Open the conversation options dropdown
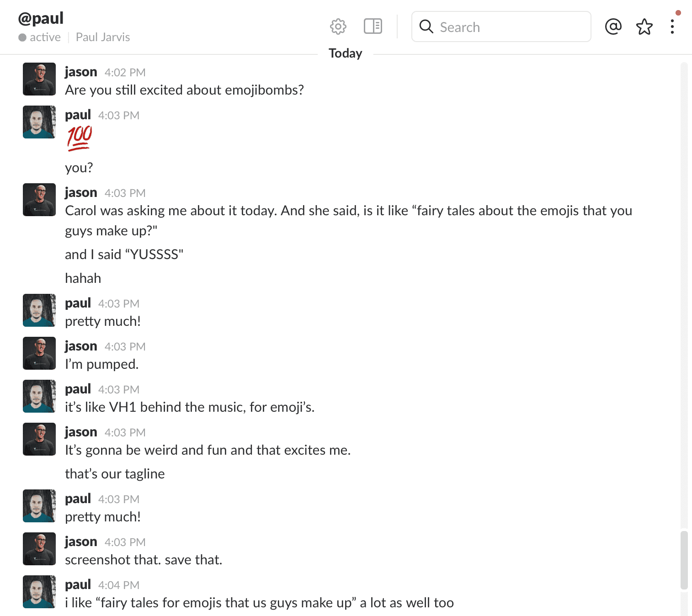This screenshot has width=692, height=616. 672,27
